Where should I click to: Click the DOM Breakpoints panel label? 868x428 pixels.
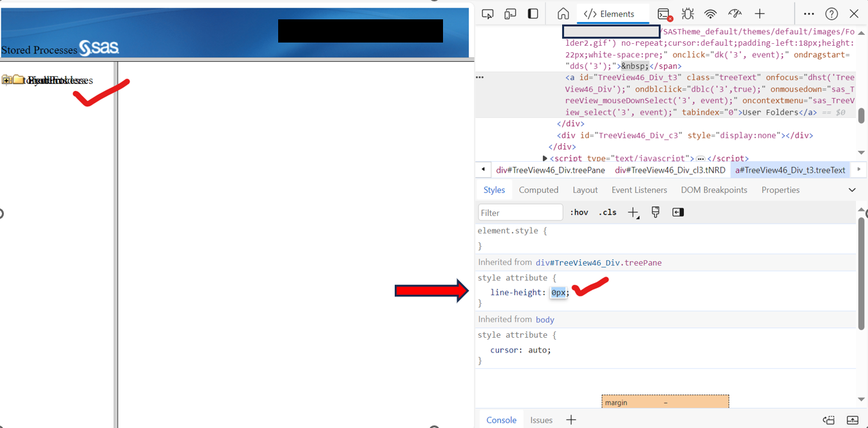click(x=713, y=190)
